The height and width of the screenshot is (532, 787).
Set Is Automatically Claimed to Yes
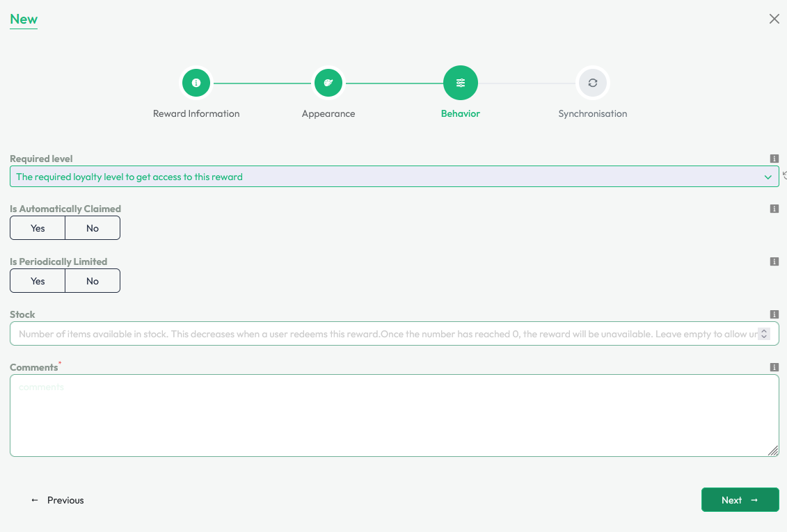(x=38, y=228)
